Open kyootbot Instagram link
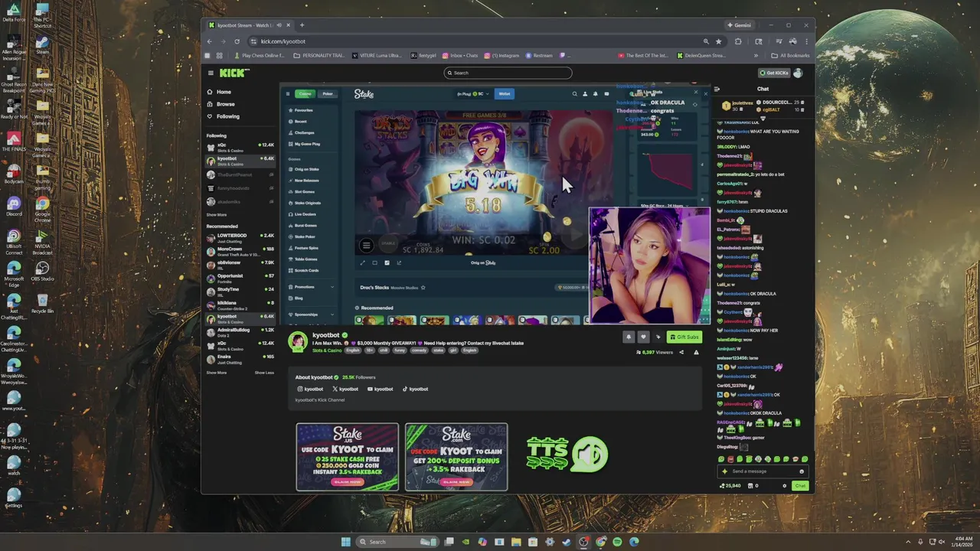Screen dimensions: 980x551 point(311,389)
